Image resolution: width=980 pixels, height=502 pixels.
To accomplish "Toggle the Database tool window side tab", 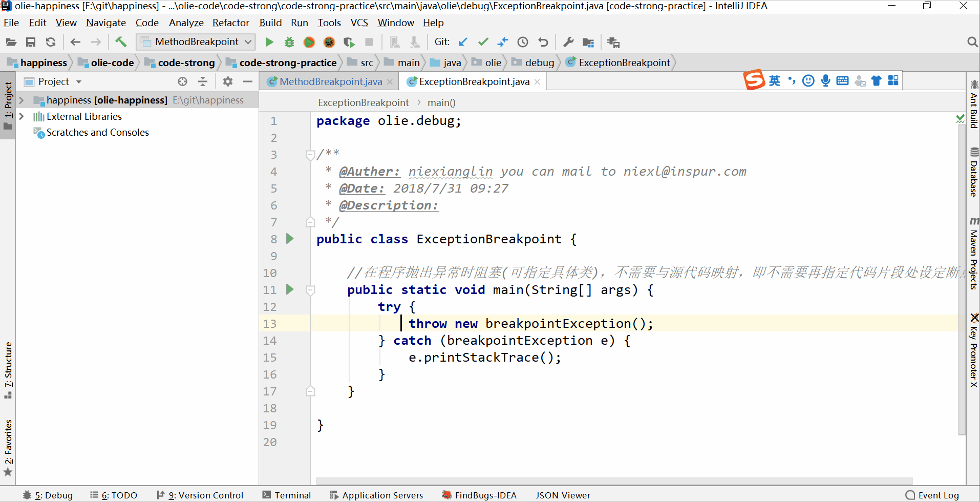I will coord(974,173).
